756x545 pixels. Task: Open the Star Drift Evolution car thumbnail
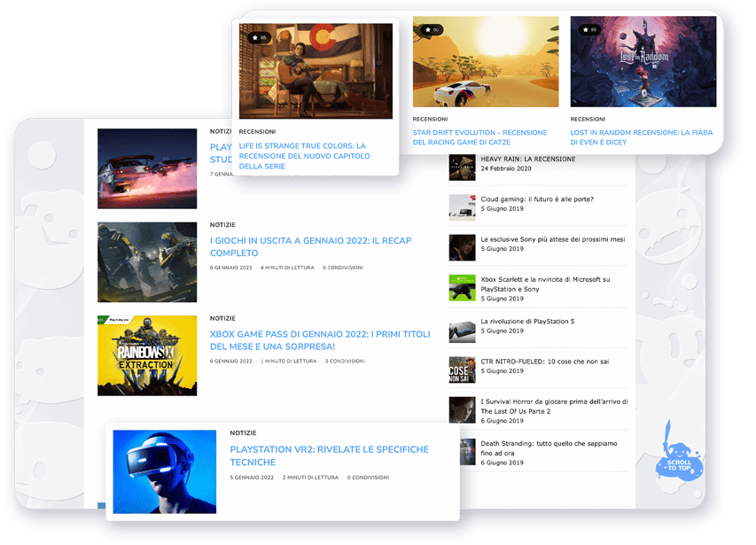[x=486, y=62]
